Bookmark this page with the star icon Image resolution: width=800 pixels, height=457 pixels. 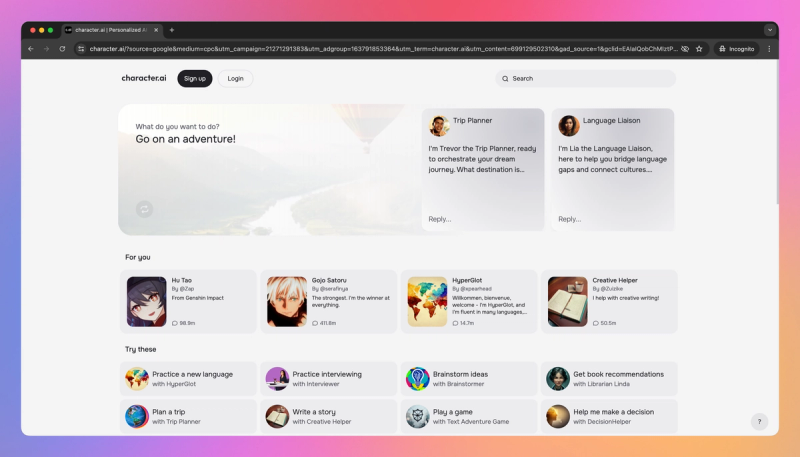[699, 49]
